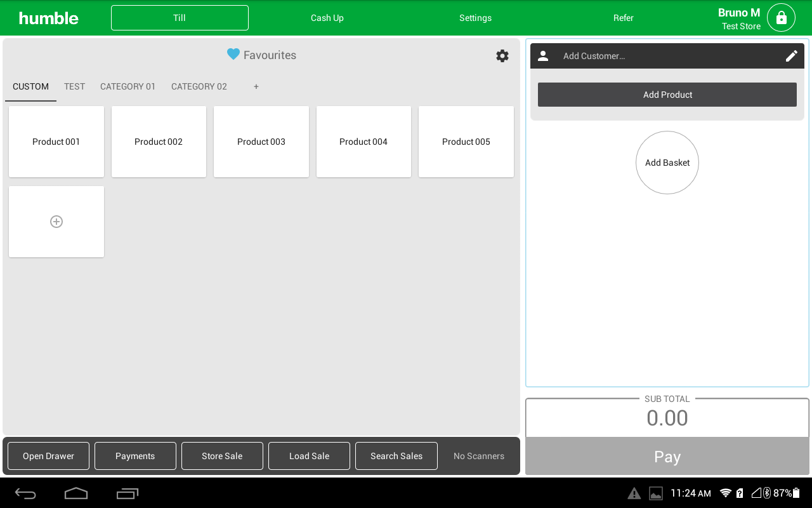Open the Cash Up tab
The height and width of the screenshot is (508, 812).
pos(327,18)
